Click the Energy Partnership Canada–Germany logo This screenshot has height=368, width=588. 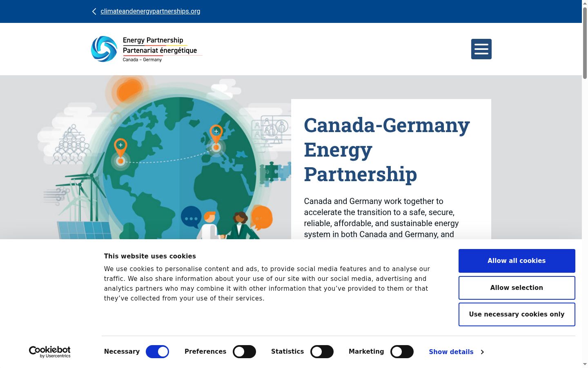146,49
